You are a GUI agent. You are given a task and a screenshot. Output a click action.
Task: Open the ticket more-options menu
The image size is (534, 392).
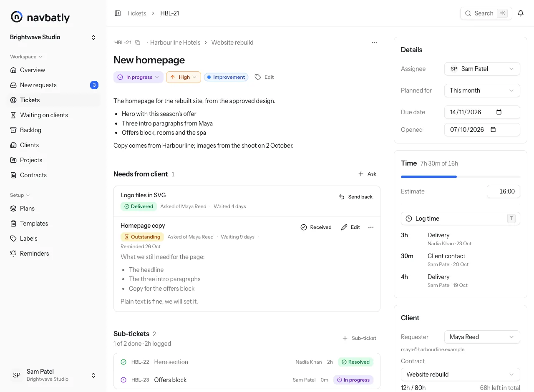(375, 43)
